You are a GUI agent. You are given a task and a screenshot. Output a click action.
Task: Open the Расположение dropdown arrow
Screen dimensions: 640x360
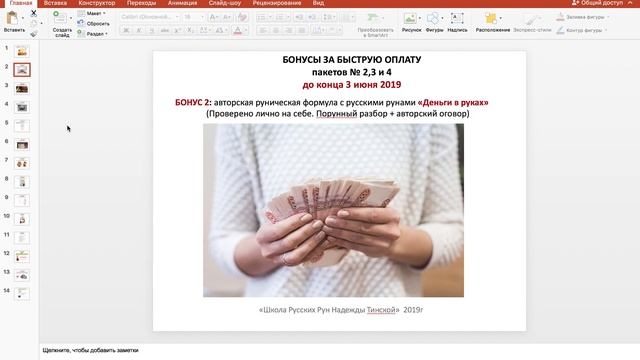click(501, 18)
